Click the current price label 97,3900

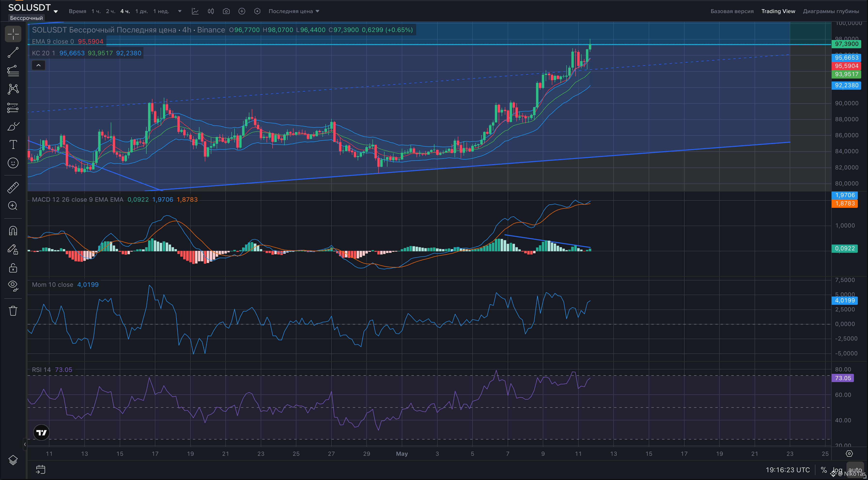pyautogui.click(x=846, y=44)
